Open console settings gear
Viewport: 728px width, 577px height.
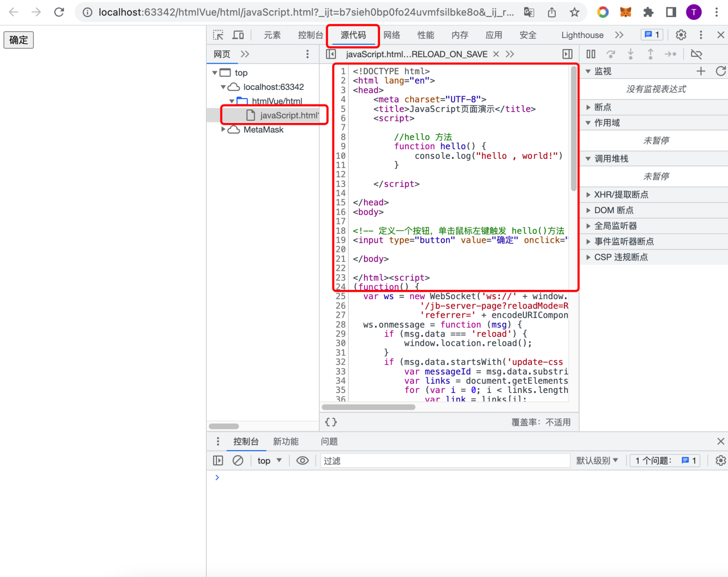click(x=721, y=460)
